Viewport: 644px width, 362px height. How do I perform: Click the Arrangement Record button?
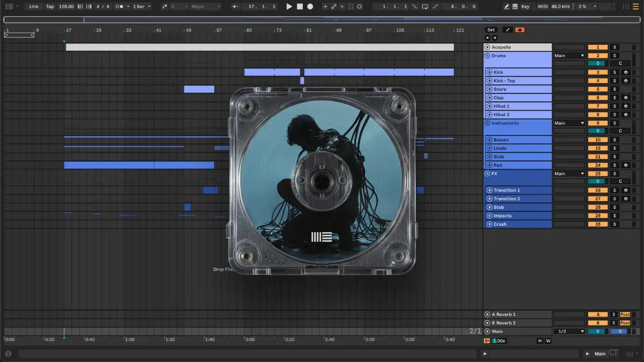310,7
